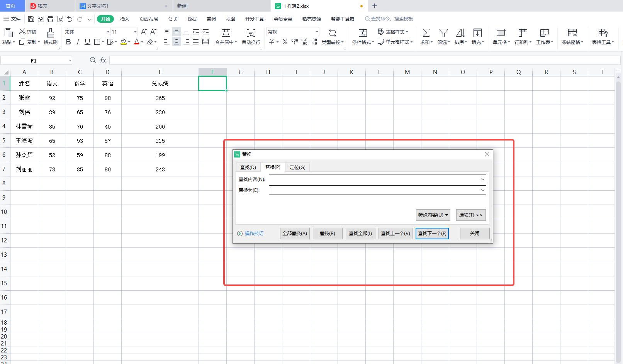Click the Filter (筛选) funnel icon

click(443, 33)
